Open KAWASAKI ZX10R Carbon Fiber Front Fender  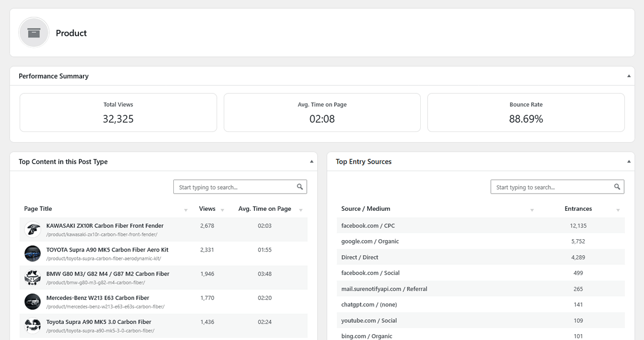[105, 226]
